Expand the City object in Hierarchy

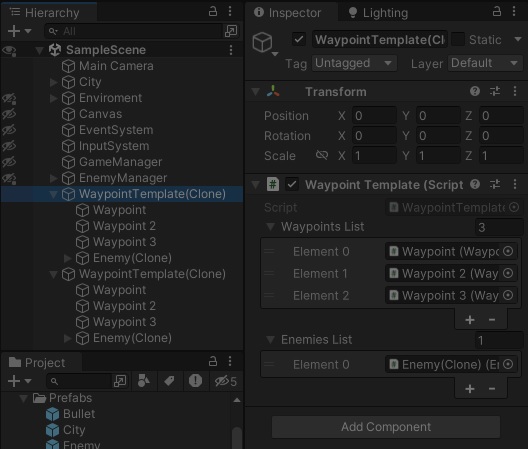click(x=53, y=82)
